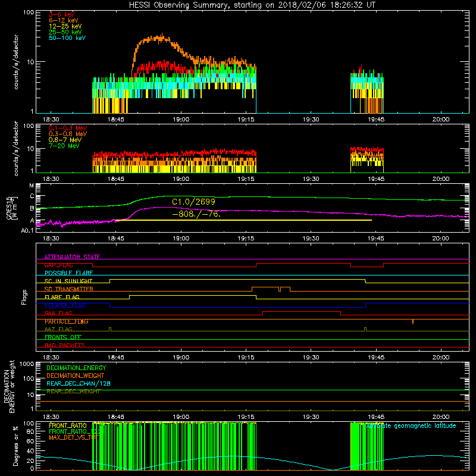
Task: Select the 0.1-0.3 MeV legend label
Action: pos(68,128)
